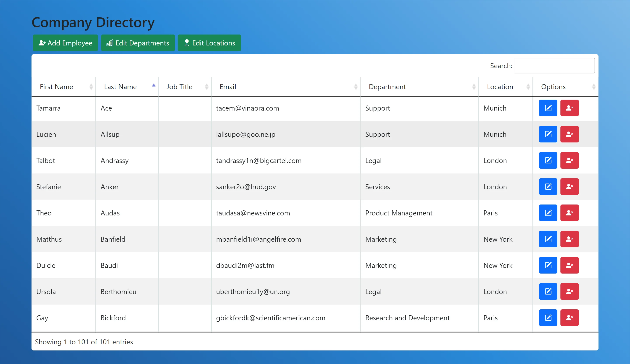Delete Gay Bickford using the red remove icon
This screenshot has height=364, width=630.
pyautogui.click(x=569, y=317)
